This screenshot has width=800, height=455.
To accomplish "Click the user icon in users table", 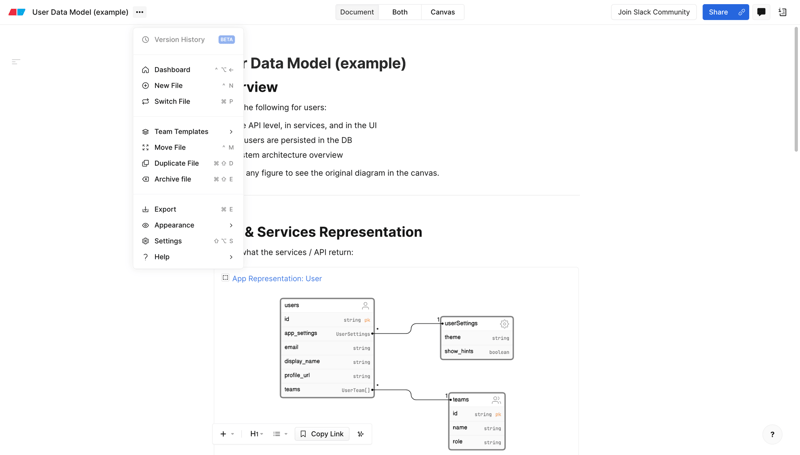I will tap(365, 306).
